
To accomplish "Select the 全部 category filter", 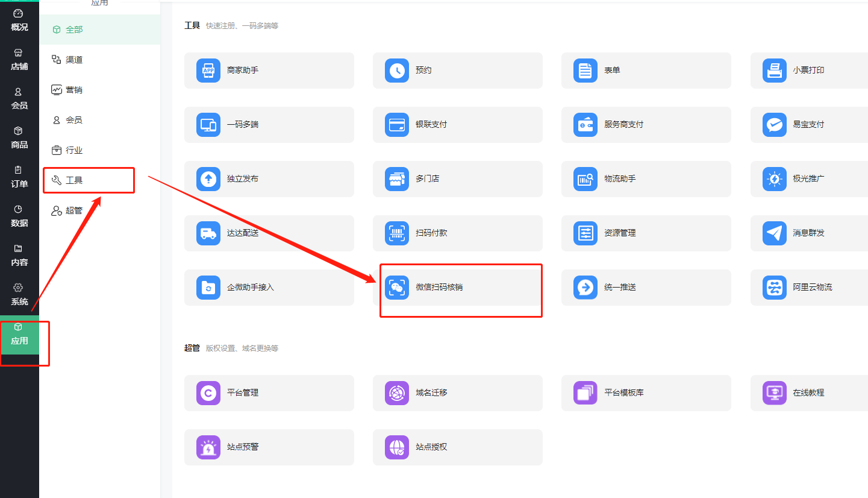I will (100, 30).
